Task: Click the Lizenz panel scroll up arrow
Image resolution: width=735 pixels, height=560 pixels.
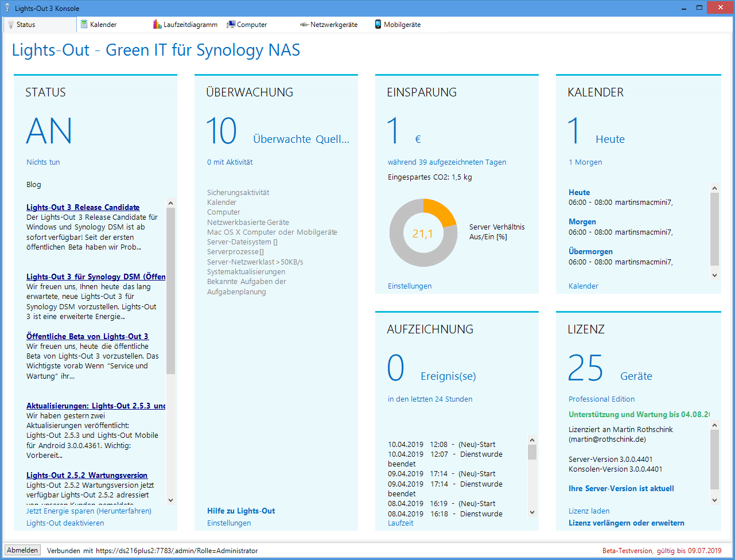Action: tap(714, 425)
